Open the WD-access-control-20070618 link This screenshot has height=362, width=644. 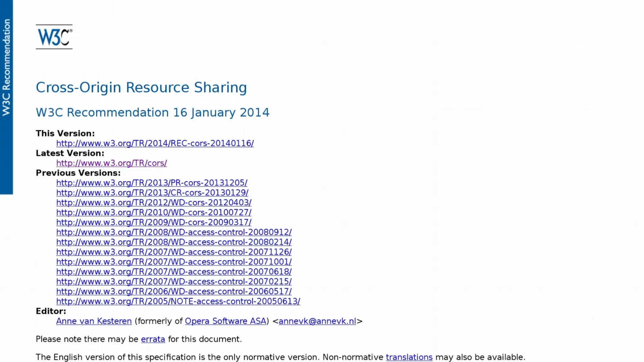point(174,272)
